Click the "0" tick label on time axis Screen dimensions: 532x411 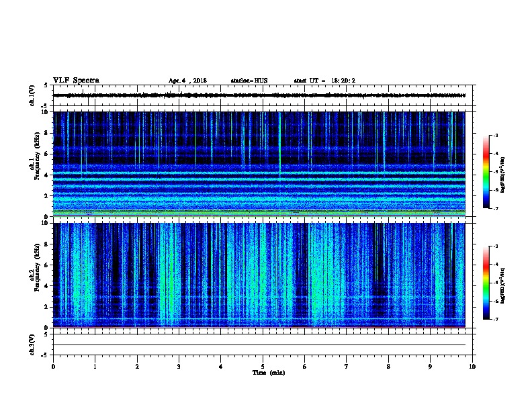click(53, 367)
